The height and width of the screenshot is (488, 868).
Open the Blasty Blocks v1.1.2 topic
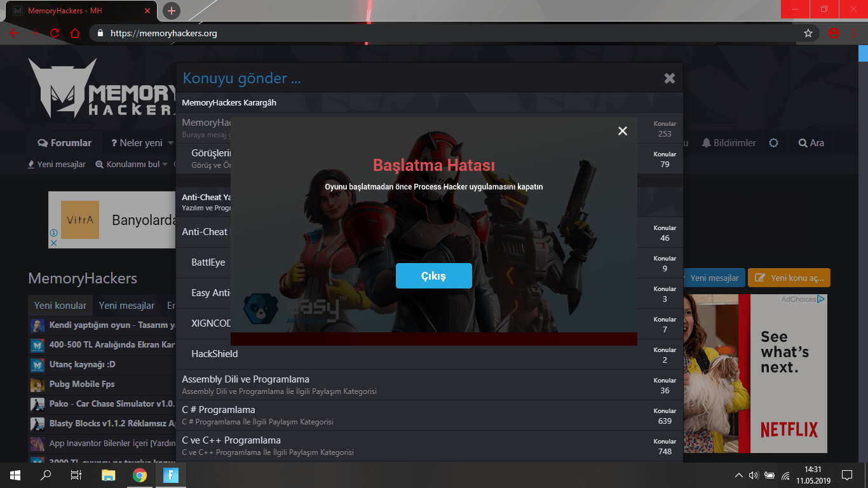pos(112,424)
